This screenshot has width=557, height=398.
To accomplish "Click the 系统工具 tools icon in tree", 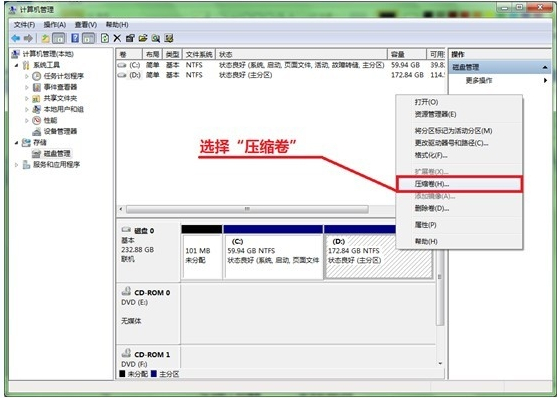I will 26,65.
